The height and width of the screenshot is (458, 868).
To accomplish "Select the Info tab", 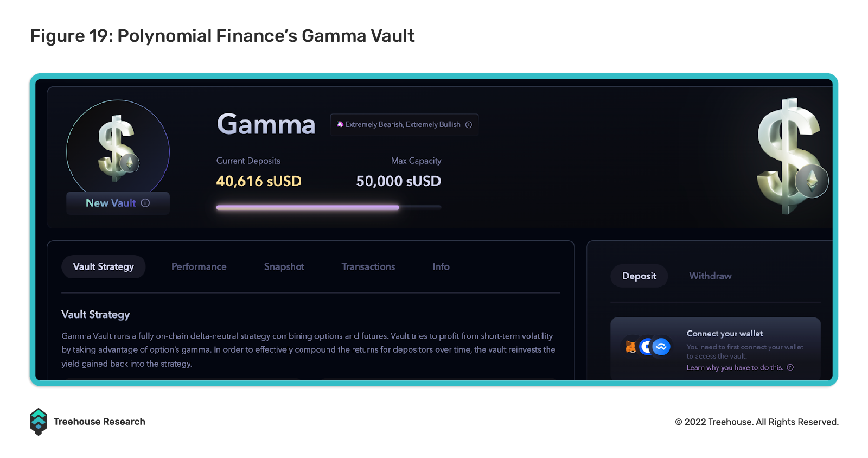I will click(x=441, y=267).
